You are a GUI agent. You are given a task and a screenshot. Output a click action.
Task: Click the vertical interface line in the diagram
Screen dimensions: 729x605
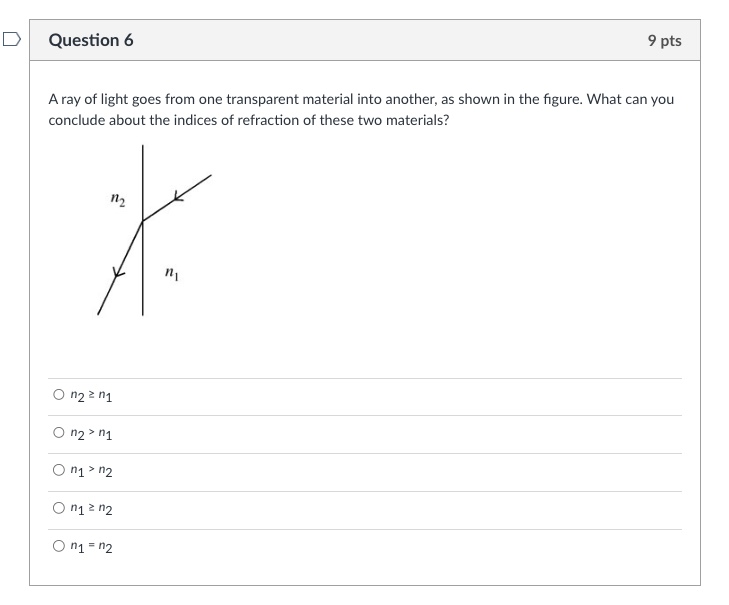tap(143, 230)
